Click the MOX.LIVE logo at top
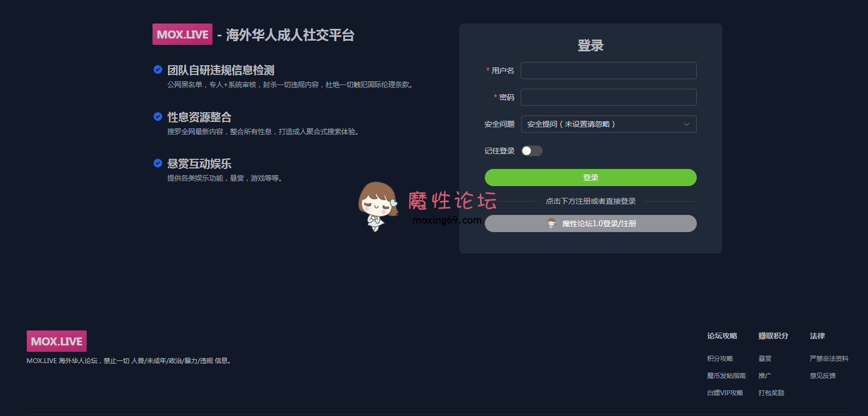Image resolution: width=868 pixels, height=416 pixels. [182, 34]
